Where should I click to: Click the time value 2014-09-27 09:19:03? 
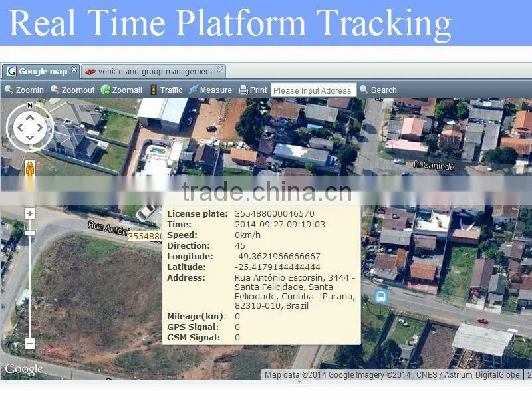click(280, 225)
